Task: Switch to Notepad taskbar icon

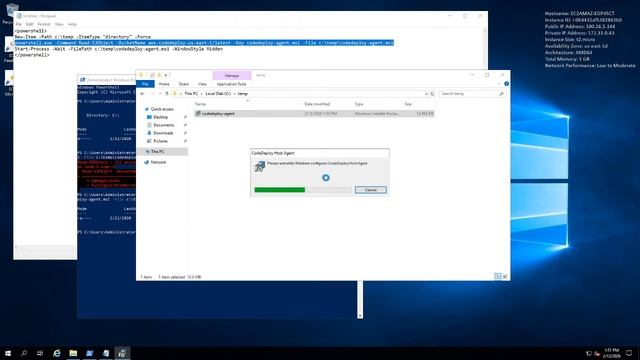Action: [106, 353]
